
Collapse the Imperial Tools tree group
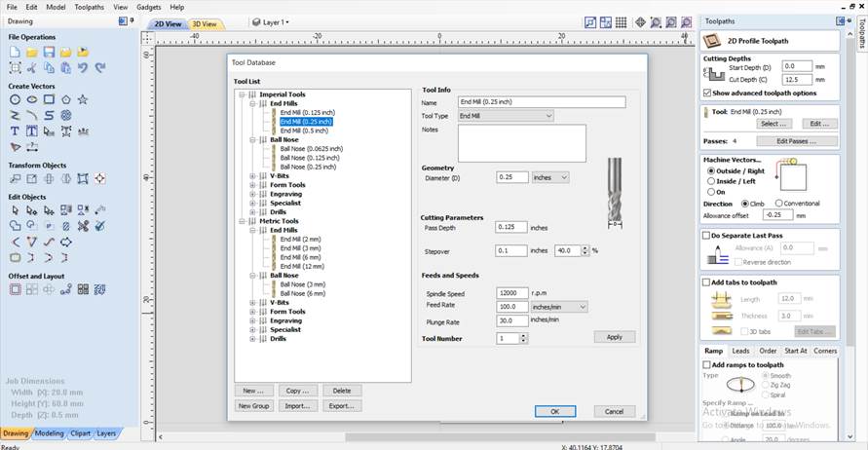242,94
